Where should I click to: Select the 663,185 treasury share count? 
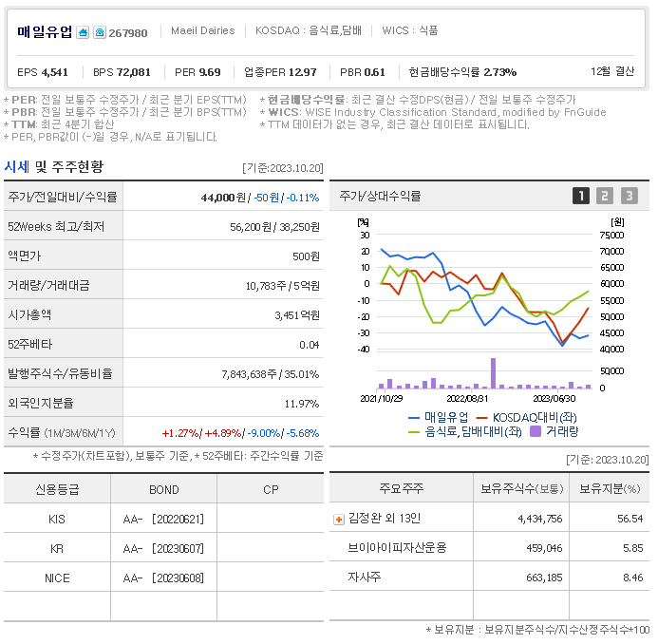pyautogui.click(x=544, y=578)
